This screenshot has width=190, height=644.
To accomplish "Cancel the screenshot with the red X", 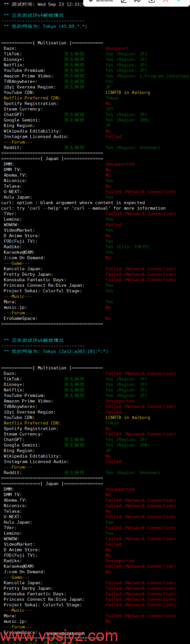I will click(165, 2).
